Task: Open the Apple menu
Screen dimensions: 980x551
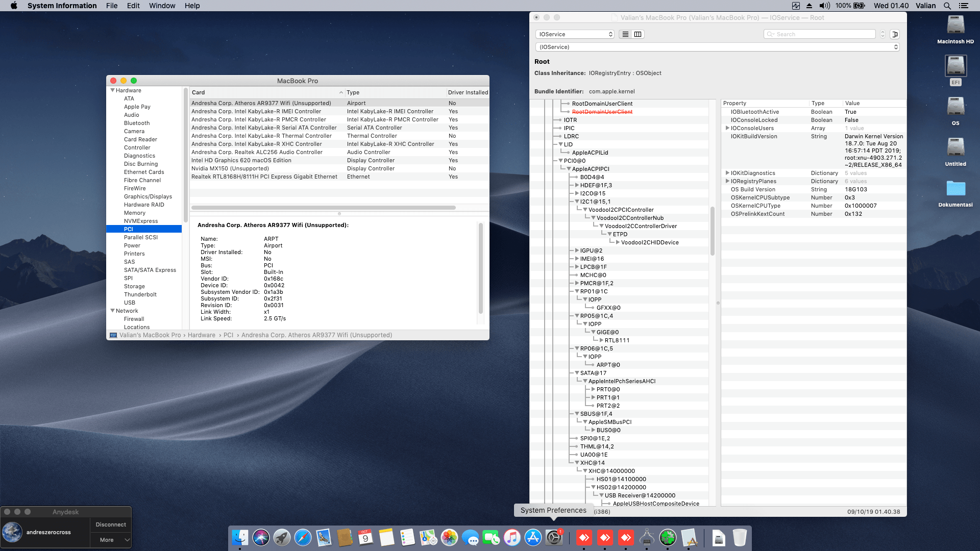Action: tap(14, 6)
